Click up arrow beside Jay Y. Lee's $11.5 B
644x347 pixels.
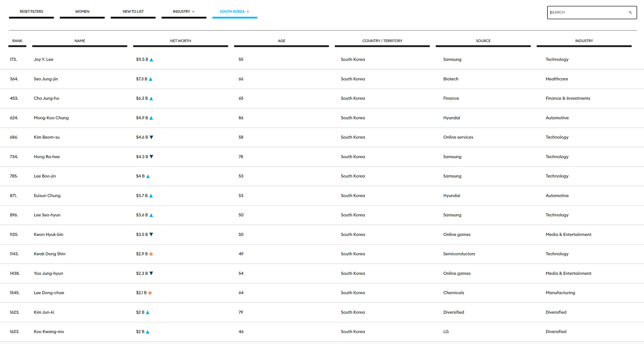(151, 60)
